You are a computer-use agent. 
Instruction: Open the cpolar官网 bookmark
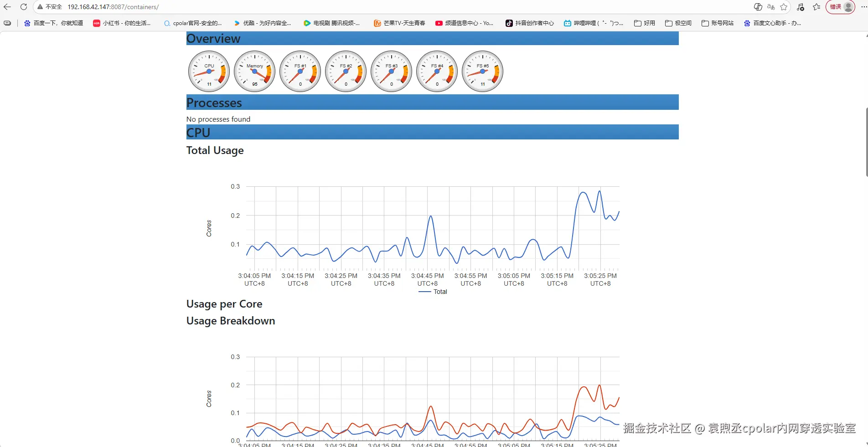tap(193, 23)
